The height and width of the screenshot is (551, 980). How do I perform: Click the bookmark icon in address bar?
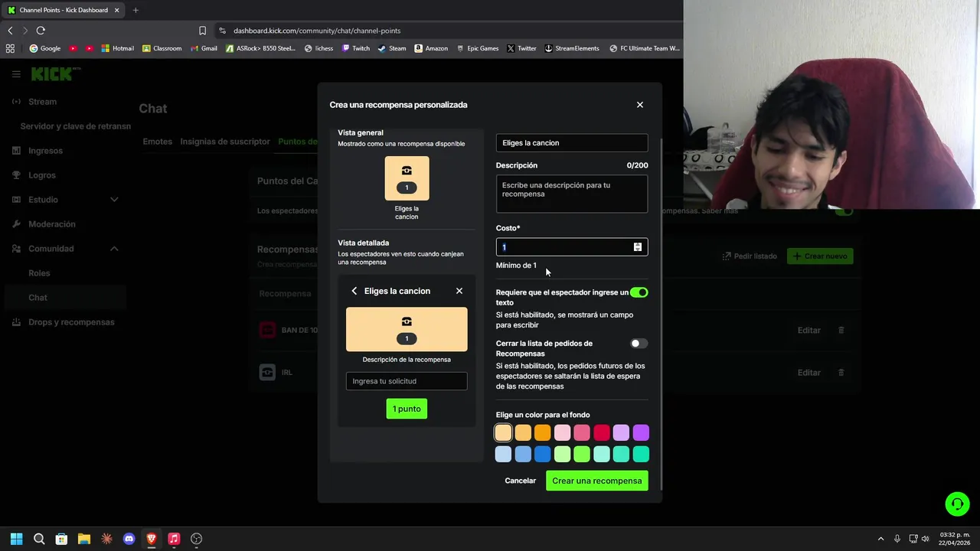[202, 31]
